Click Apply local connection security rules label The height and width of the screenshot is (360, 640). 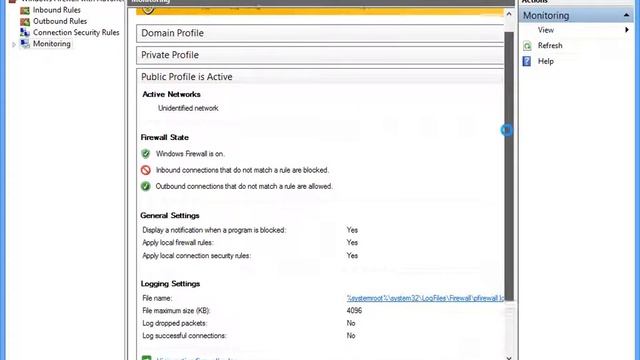(x=196, y=256)
